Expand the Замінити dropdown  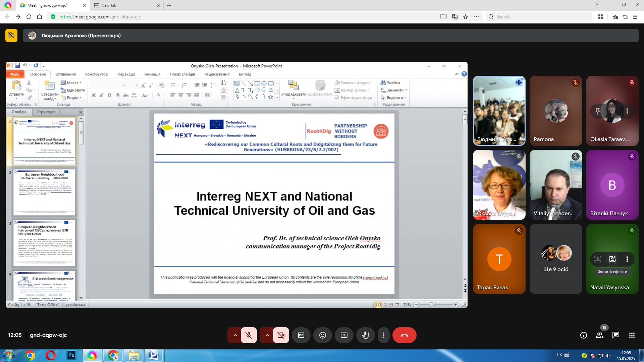coord(394,90)
